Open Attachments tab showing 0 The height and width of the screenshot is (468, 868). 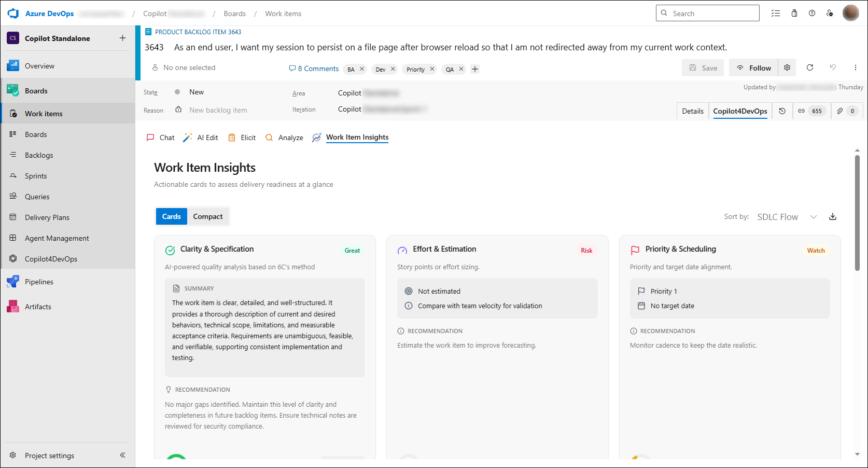tap(847, 111)
